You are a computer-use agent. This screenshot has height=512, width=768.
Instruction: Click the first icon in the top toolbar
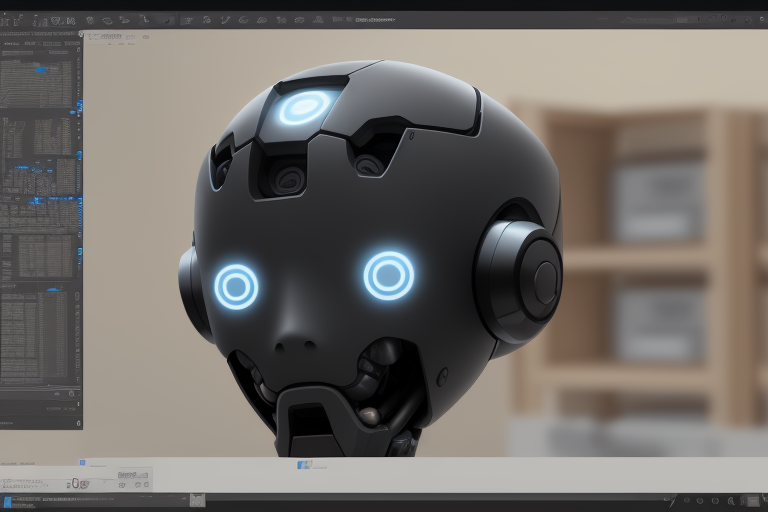pos(8,19)
